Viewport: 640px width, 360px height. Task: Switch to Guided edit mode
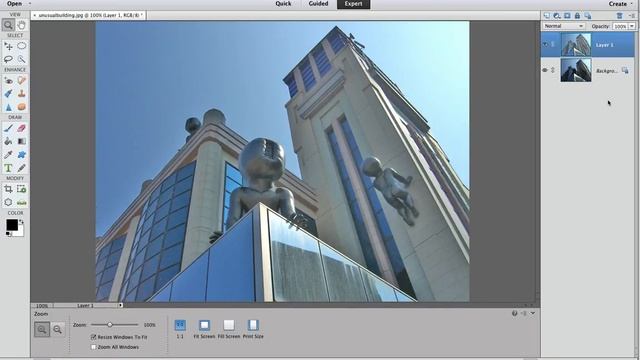(x=318, y=4)
